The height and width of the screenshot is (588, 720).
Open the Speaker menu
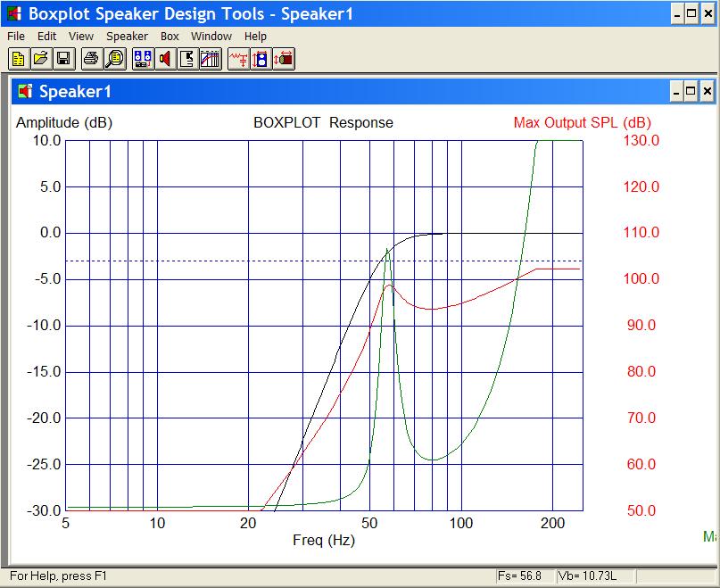click(x=128, y=36)
